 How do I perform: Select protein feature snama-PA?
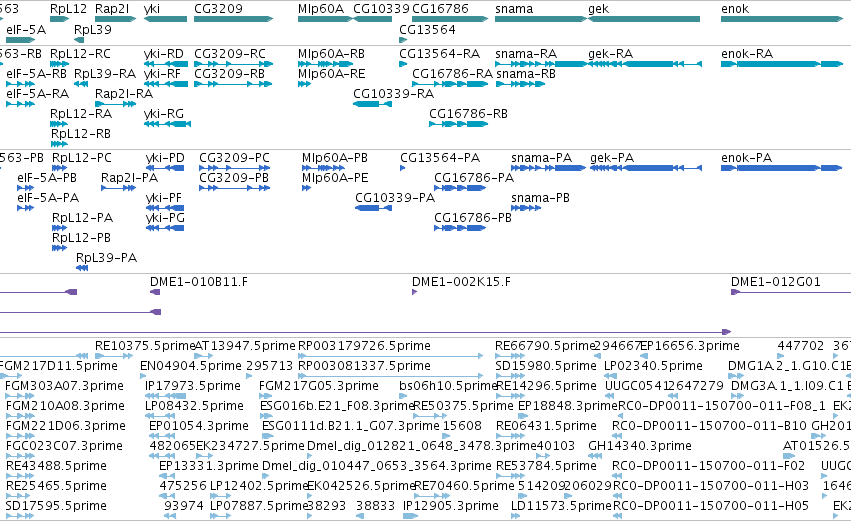[548, 168]
